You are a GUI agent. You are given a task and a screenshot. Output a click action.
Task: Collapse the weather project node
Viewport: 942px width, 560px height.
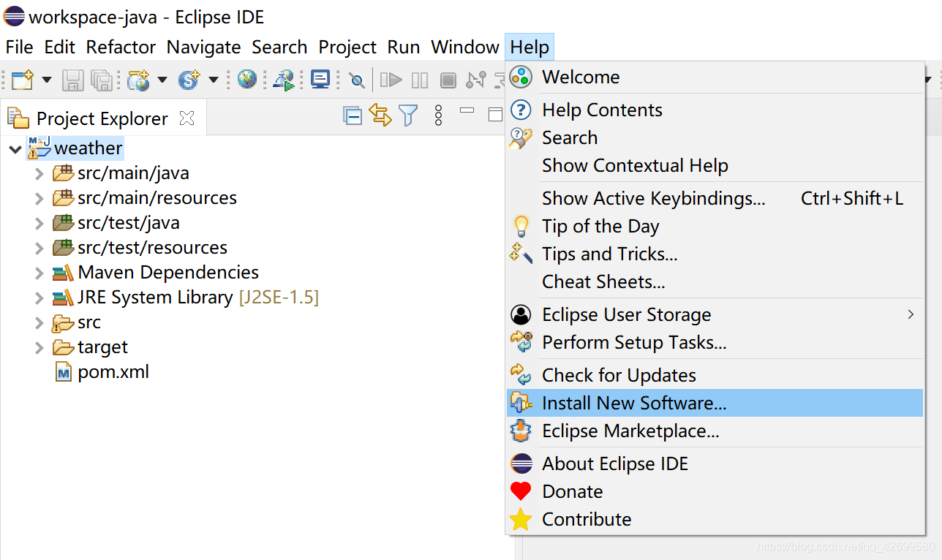coord(15,149)
